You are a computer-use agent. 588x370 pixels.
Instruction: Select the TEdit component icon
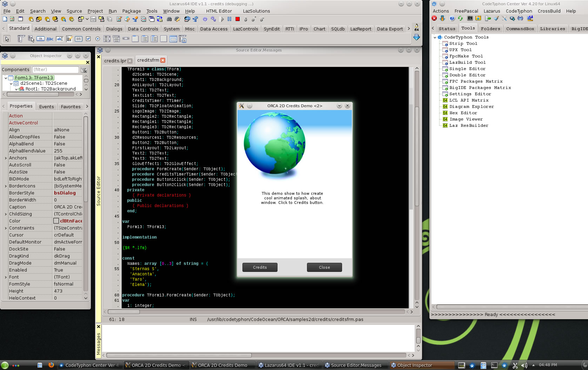click(60, 39)
